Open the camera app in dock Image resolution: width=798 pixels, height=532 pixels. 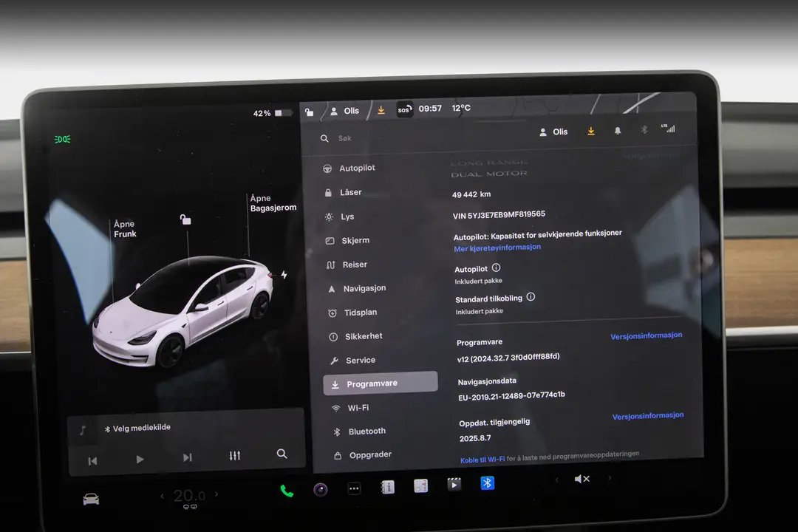click(320, 490)
